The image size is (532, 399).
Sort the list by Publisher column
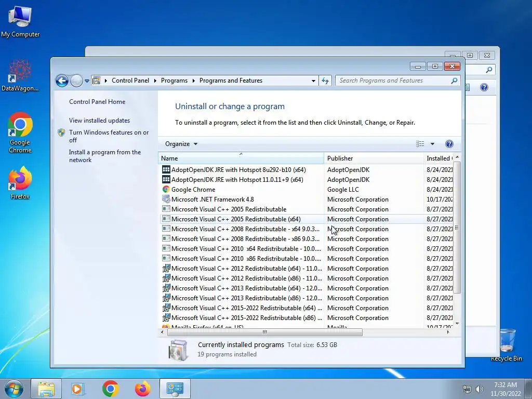[x=374, y=158]
